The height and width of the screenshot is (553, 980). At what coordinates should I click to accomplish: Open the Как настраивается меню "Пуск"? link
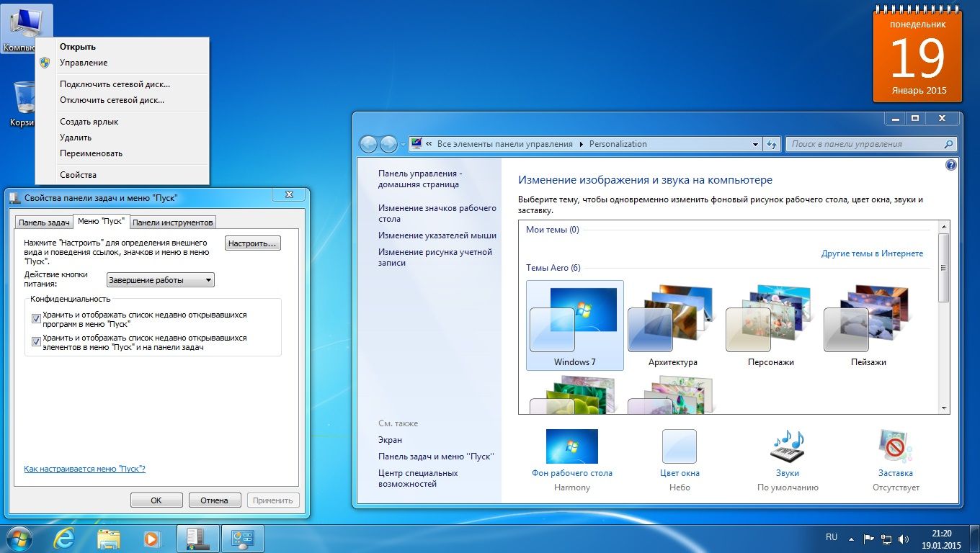(84, 469)
